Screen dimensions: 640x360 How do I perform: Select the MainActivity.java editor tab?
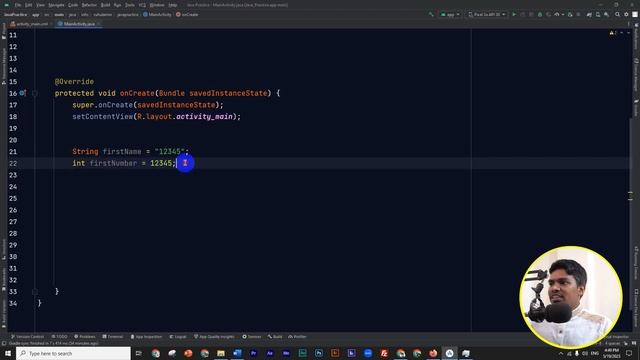pos(79,24)
